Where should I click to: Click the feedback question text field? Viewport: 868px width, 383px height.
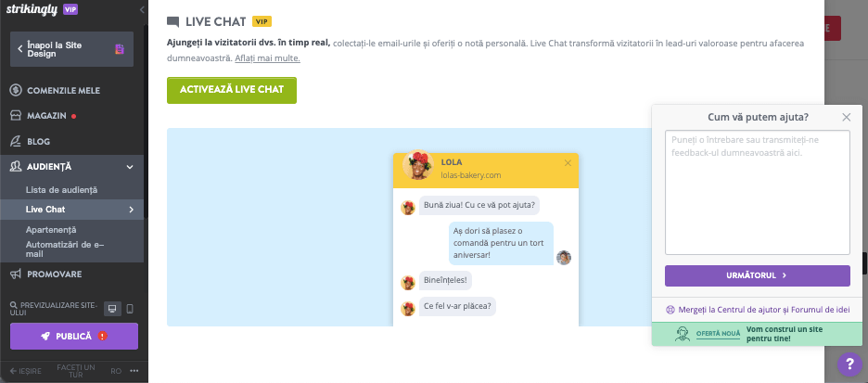pyautogui.click(x=757, y=192)
